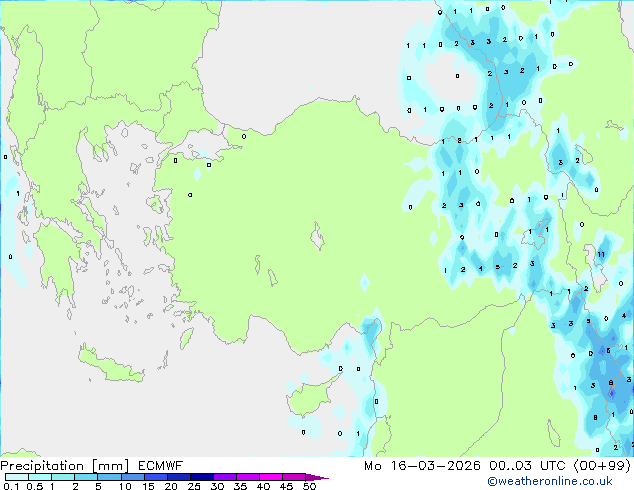Click the 40–45 mm magenta legend swatch
This screenshot has height=490, width=634.
(271, 477)
